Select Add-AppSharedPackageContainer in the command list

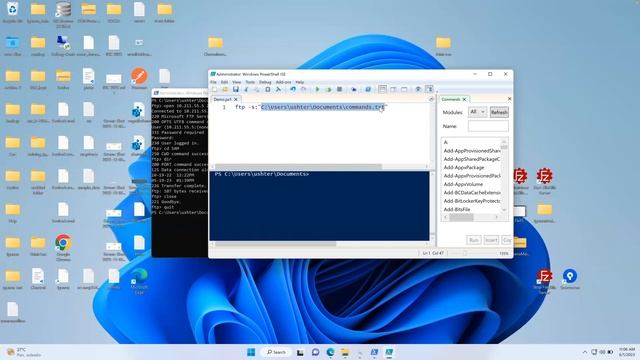pyautogui.click(x=472, y=159)
